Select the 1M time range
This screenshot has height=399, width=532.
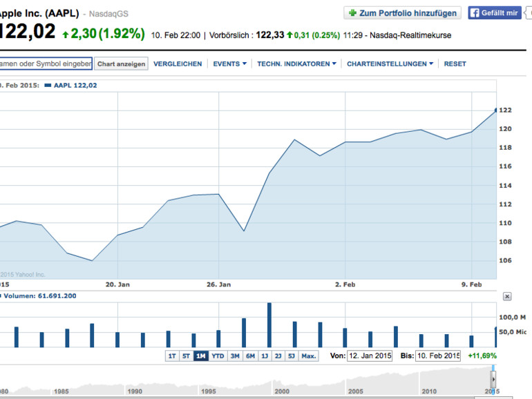(200, 356)
